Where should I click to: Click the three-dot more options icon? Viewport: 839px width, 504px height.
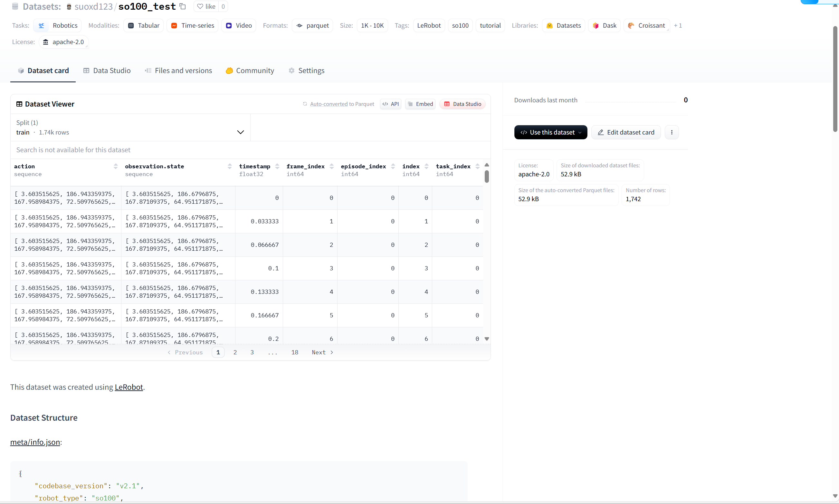pos(672,133)
